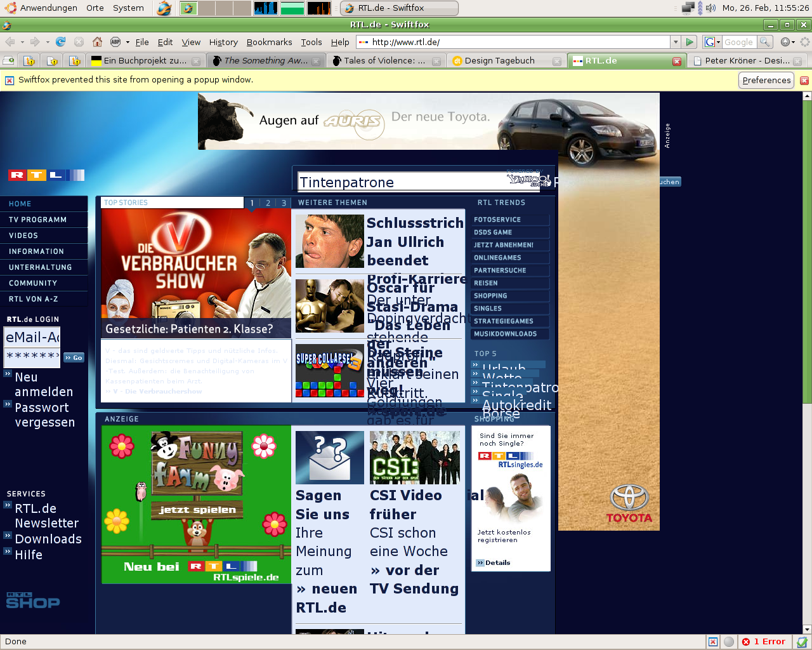The image size is (812, 650).
Task: Show Top Stories page 2
Action: click(268, 203)
